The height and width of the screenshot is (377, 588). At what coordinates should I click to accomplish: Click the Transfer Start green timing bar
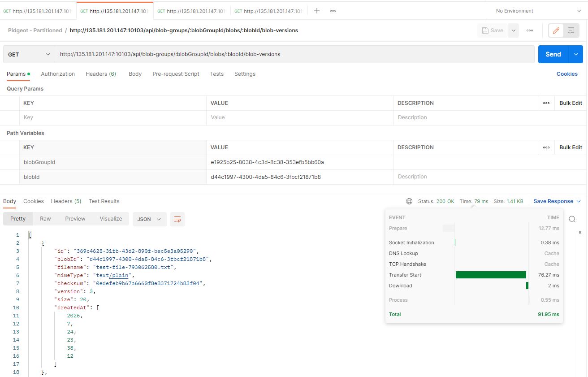[x=491, y=275]
